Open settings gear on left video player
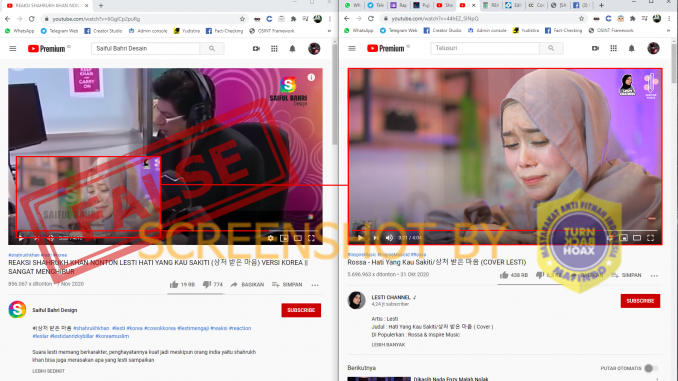This screenshot has height=381, width=678. click(270, 238)
